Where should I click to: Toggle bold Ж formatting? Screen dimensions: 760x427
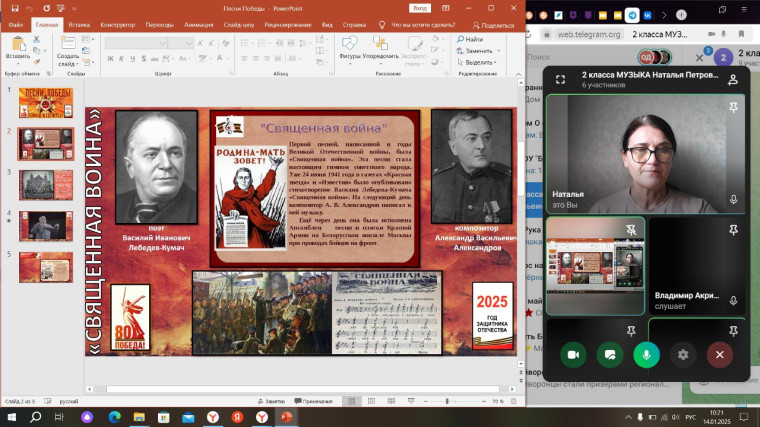pyautogui.click(x=110, y=59)
